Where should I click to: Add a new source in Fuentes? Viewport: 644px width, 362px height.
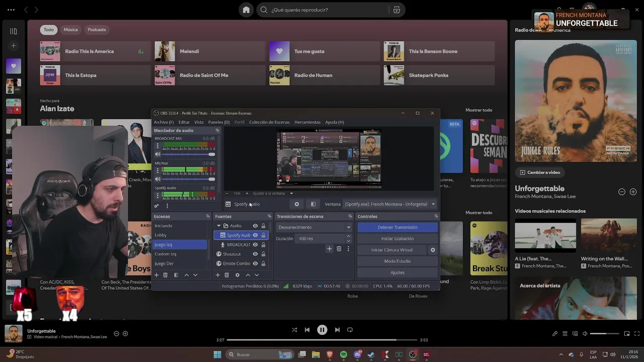[218, 275]
